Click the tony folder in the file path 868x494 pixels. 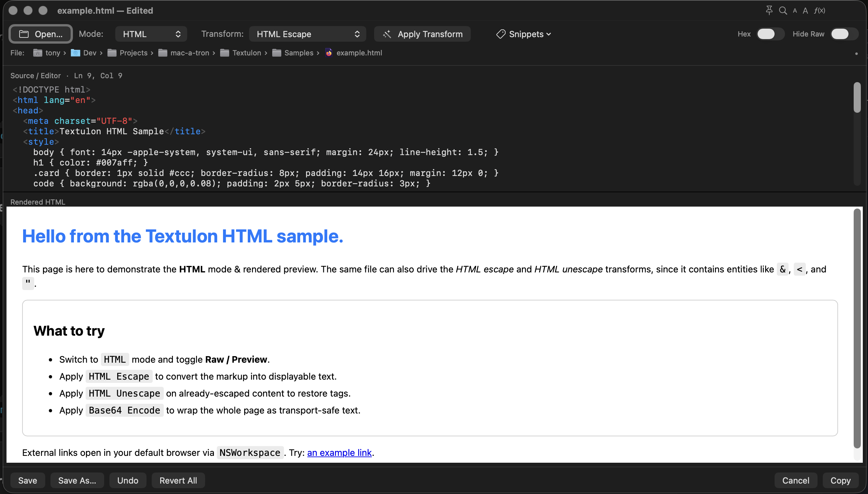(47, 53)
